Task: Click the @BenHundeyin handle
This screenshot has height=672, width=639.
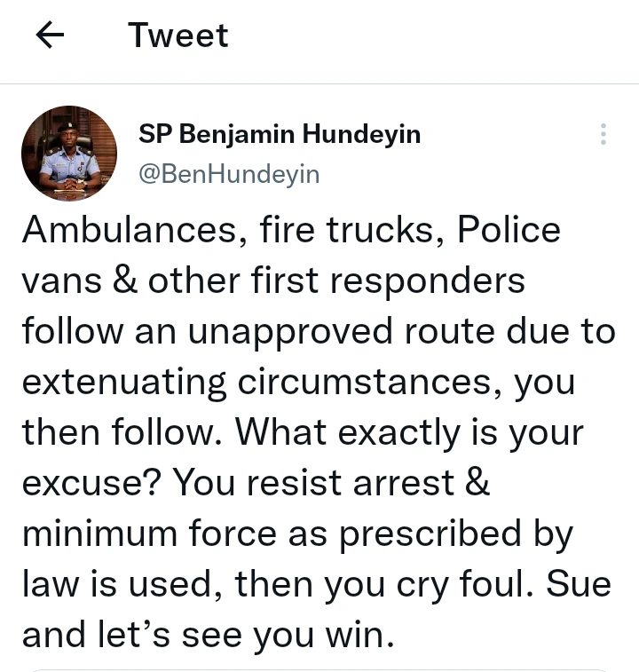Action: pyautogui.click(x=229, y=174)
